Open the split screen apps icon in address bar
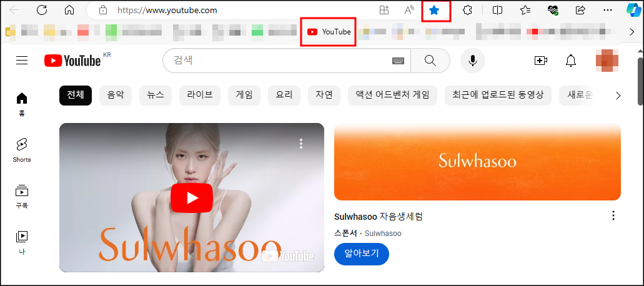 [x=384, y=10]
